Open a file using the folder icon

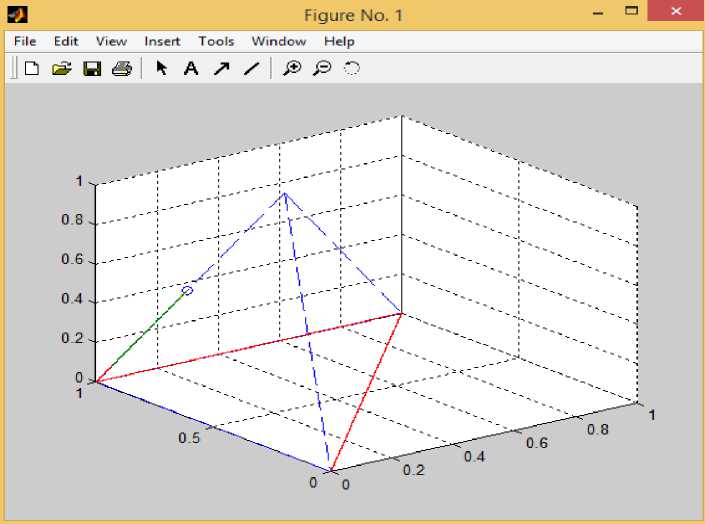click(x=61, y=69)
